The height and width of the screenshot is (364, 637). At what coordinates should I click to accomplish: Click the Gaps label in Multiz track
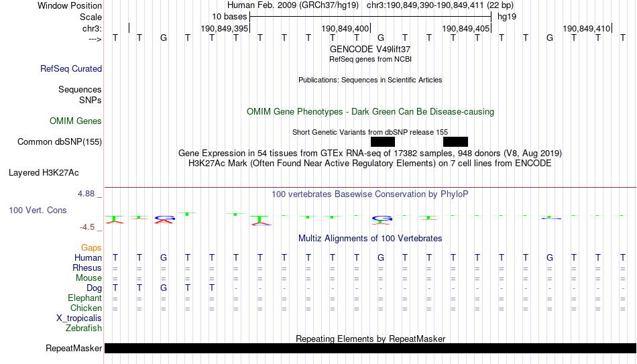(x=91, y=248)
